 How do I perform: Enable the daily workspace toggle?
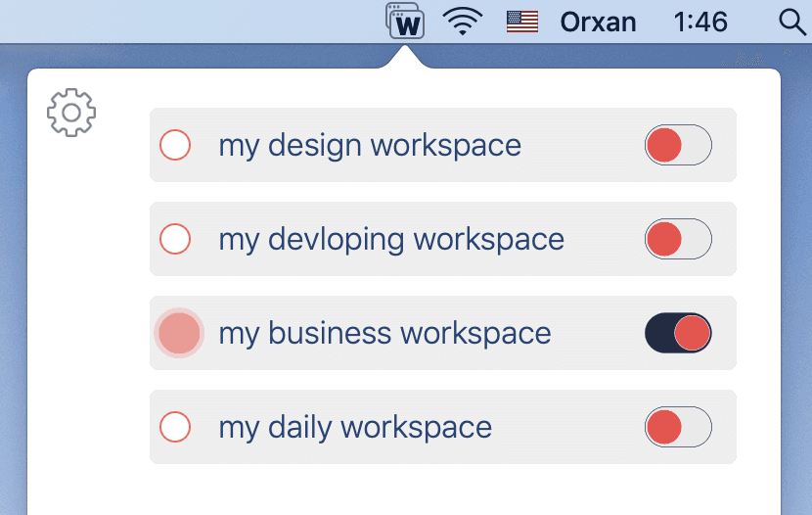[678, 427]
